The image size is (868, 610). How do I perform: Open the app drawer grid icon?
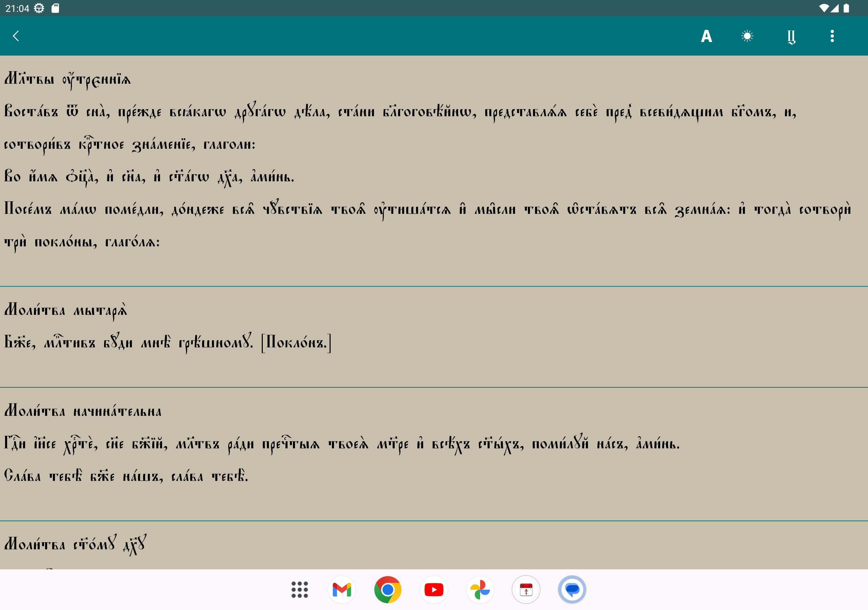(x=299, y=590)
